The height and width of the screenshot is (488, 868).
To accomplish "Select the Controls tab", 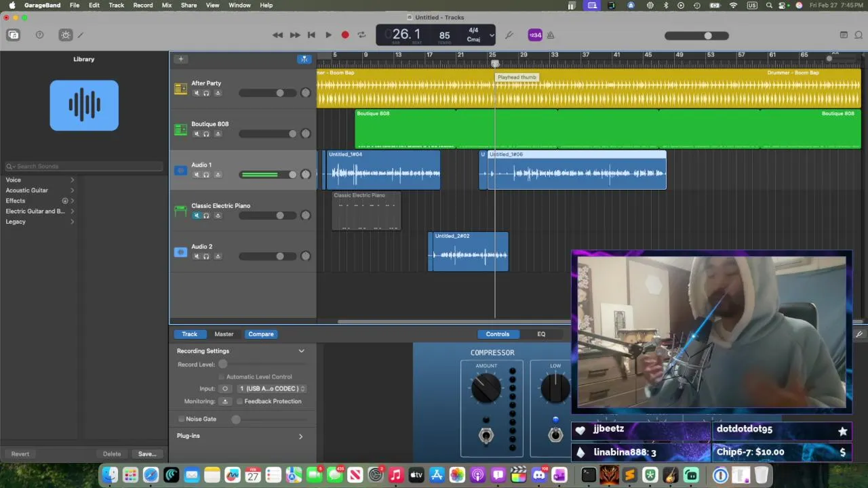I will pyautogui.click(x=497, y=334).
